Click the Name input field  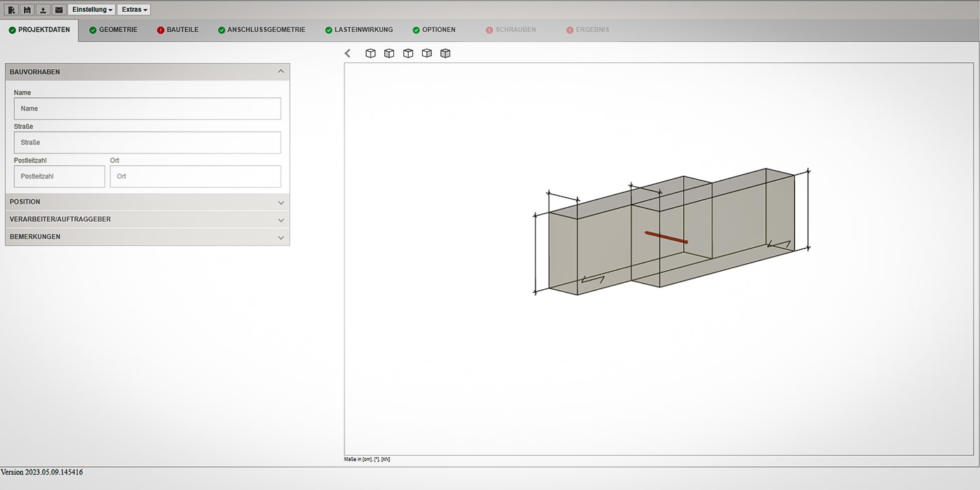pyautogui.click(x=147, y=108)
